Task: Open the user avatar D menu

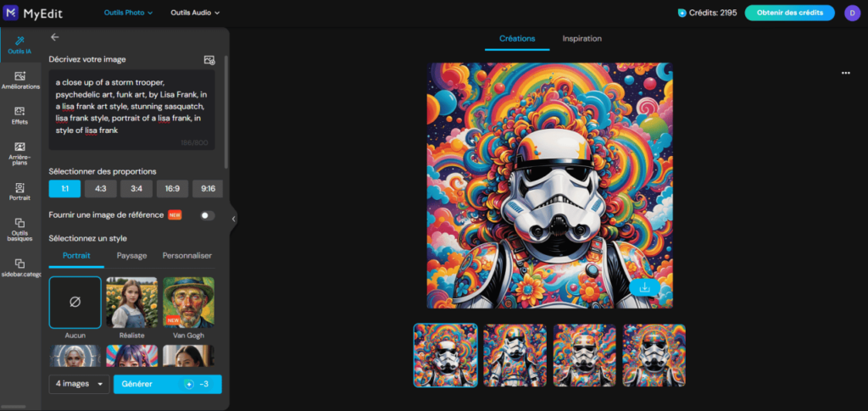Action: (853, 13)
